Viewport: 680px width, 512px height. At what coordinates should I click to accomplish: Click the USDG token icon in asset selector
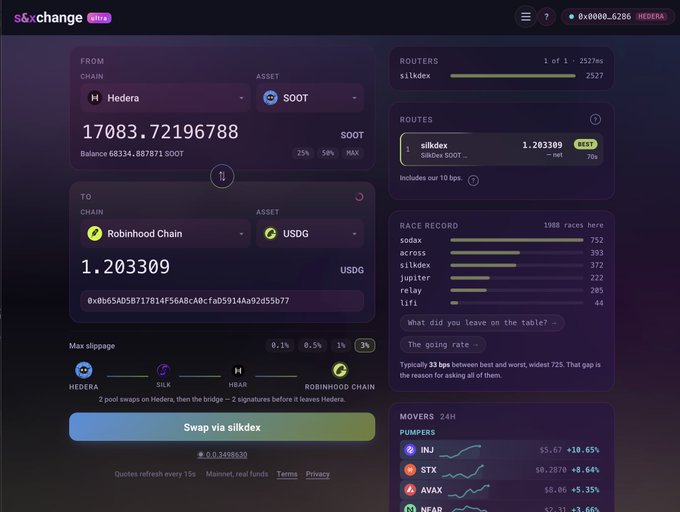point(271,234)
